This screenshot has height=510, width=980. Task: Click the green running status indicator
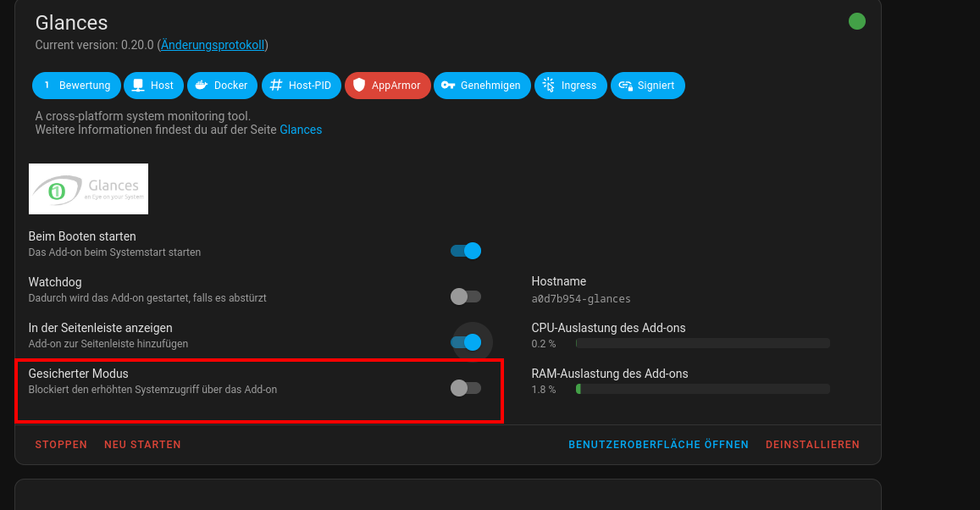857,21
